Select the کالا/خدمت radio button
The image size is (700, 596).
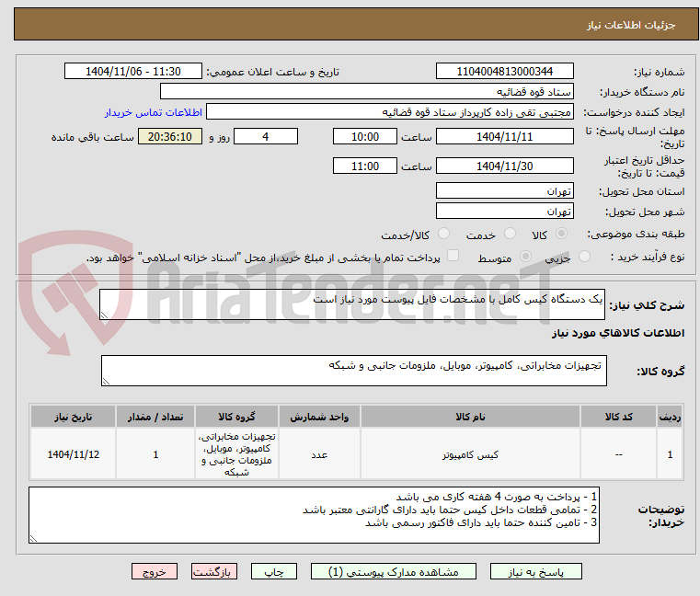443,234
